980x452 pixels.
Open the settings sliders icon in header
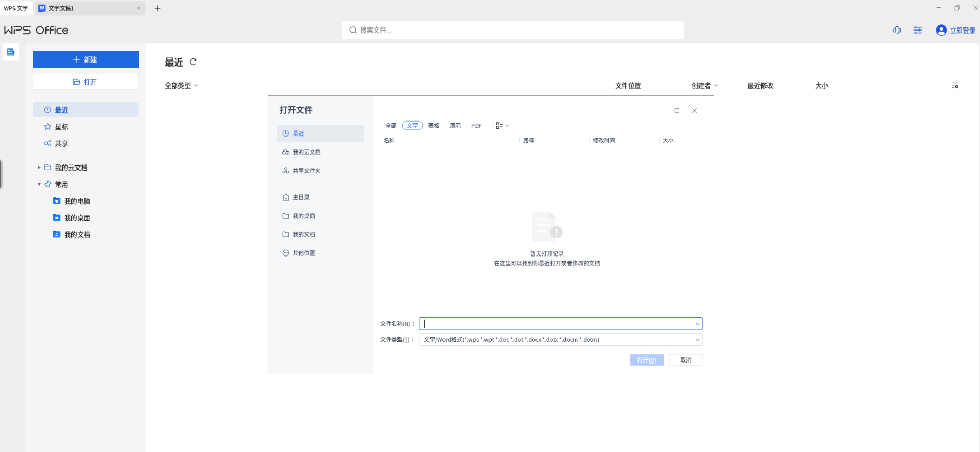pyautogui.click(x=917, y=30)
